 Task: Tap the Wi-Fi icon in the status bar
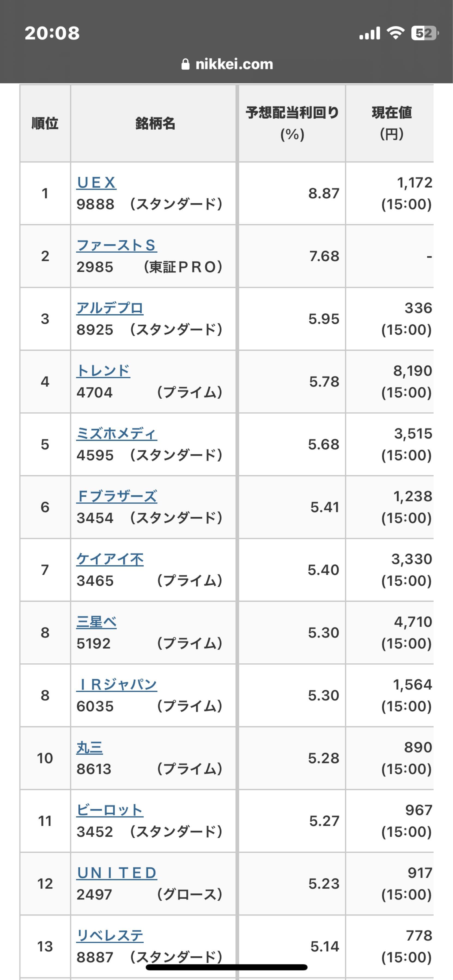(x=396, y=33)
